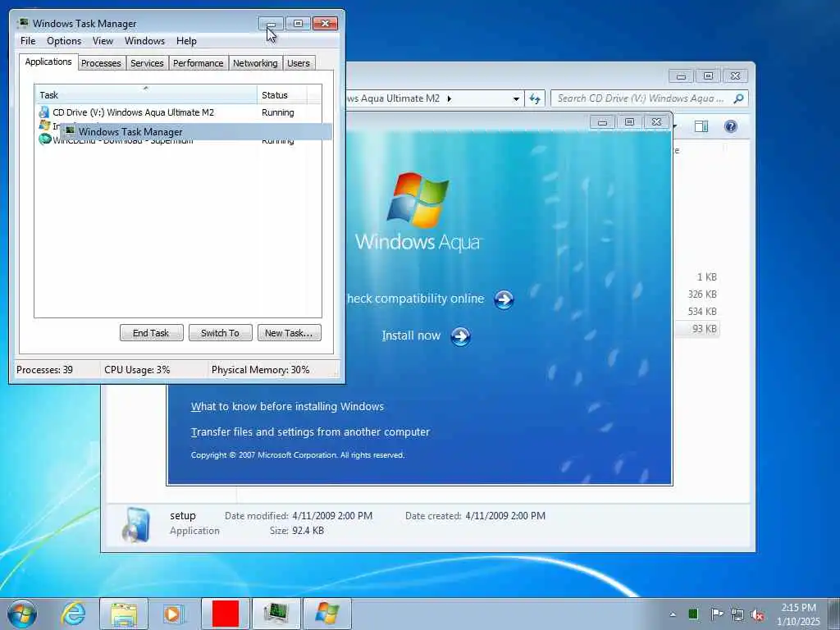Select Task Manager taskbar button
Viewport: 840px width, 630px height.
pyautogui.click(x=276, y=614)
